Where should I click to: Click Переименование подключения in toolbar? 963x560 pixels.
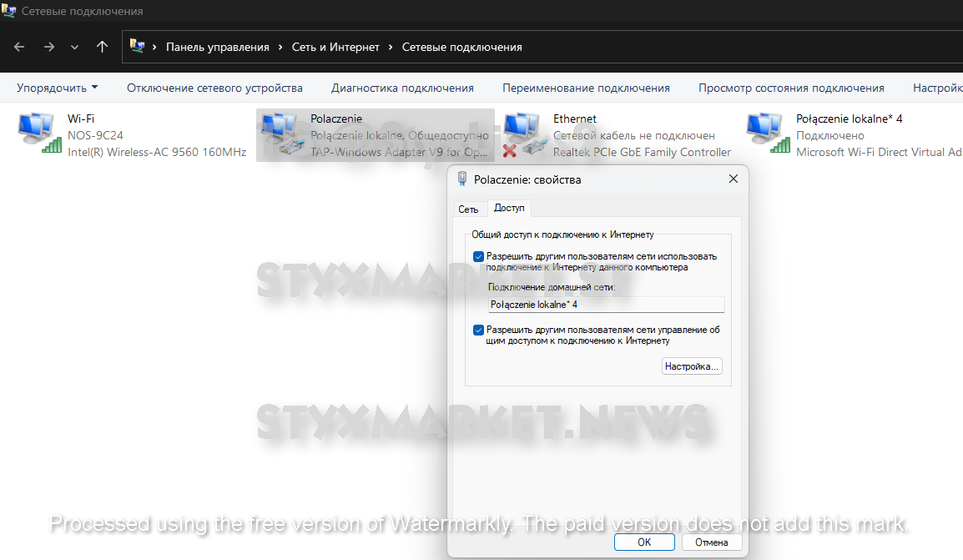[x=586, y=88]
